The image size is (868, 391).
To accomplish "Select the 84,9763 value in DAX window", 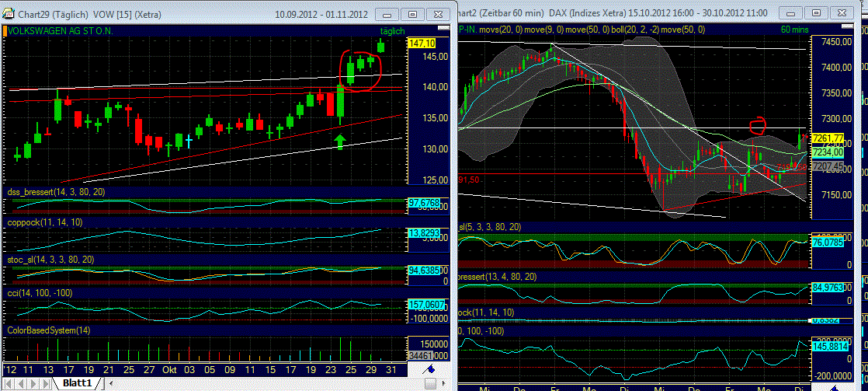I will (827, 288).
